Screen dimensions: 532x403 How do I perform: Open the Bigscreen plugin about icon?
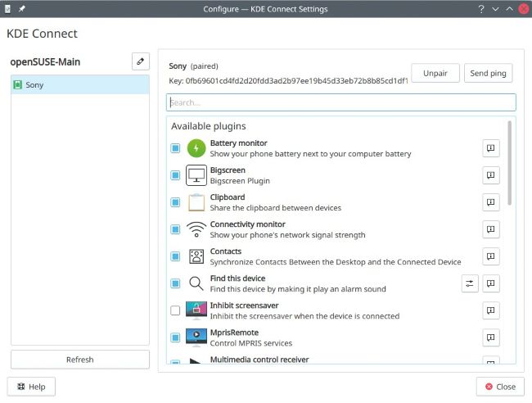(490, 175)
